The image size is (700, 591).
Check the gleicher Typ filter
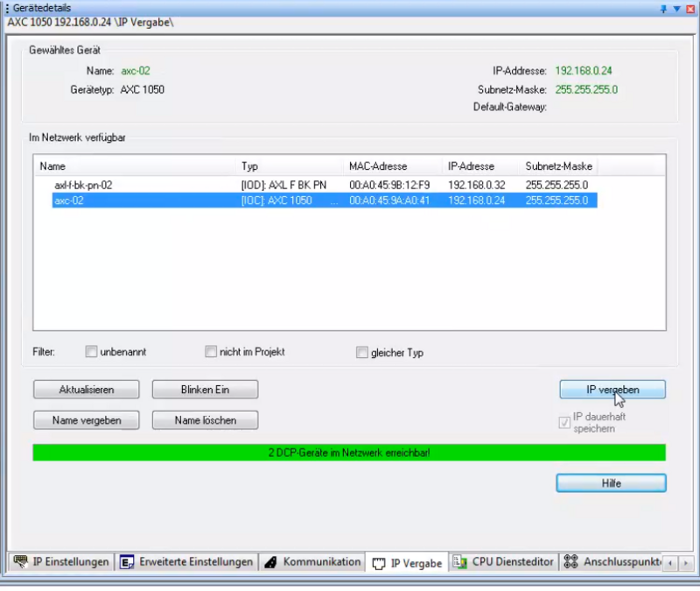coord(361,353)
